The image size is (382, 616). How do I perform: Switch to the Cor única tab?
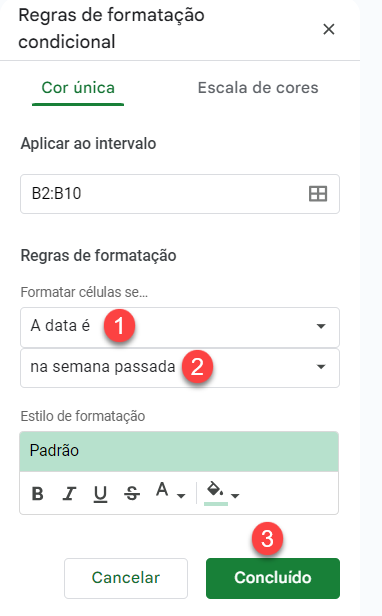(x=78, y=88)
